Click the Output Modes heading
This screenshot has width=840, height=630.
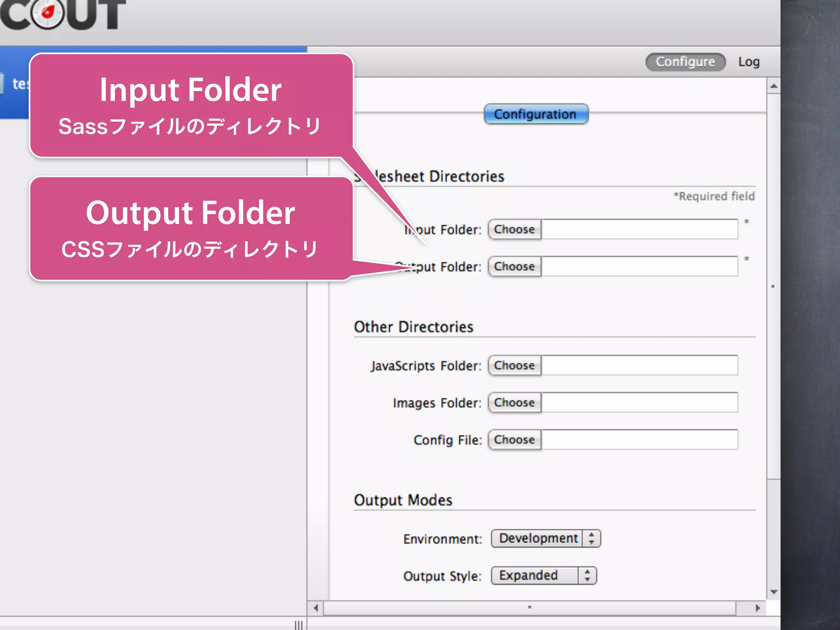[403, 500]
